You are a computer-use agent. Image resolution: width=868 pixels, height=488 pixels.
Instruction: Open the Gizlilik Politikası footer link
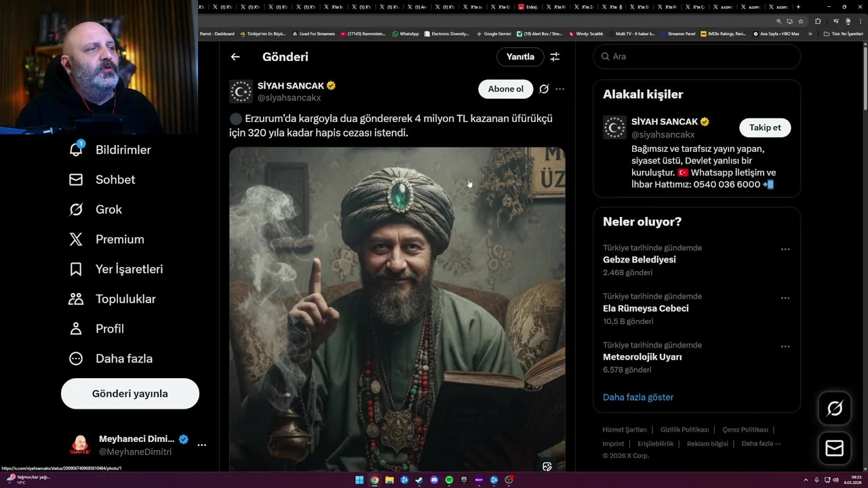point(684,430)
